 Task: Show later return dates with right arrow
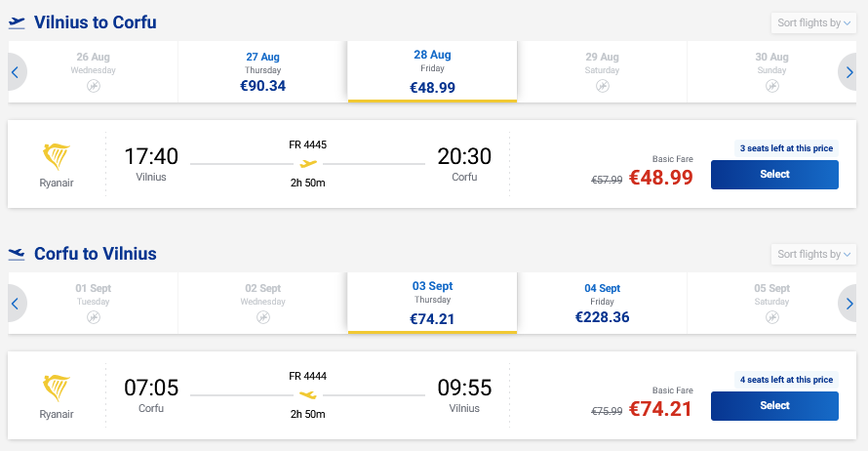tap(848, 304)
